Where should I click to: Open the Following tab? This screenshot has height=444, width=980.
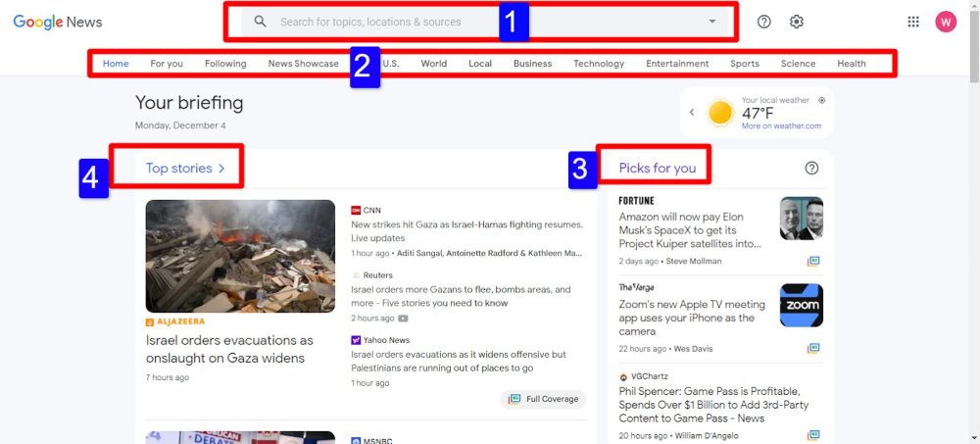click(225, 63)
